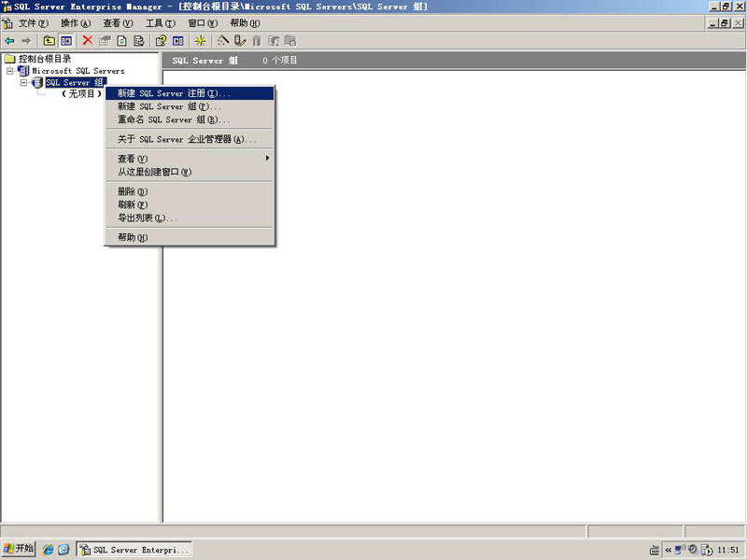Click the yellow New starburst toolbar icon
Viewport: 747px width, 560px height.
[x=200, y=40]
